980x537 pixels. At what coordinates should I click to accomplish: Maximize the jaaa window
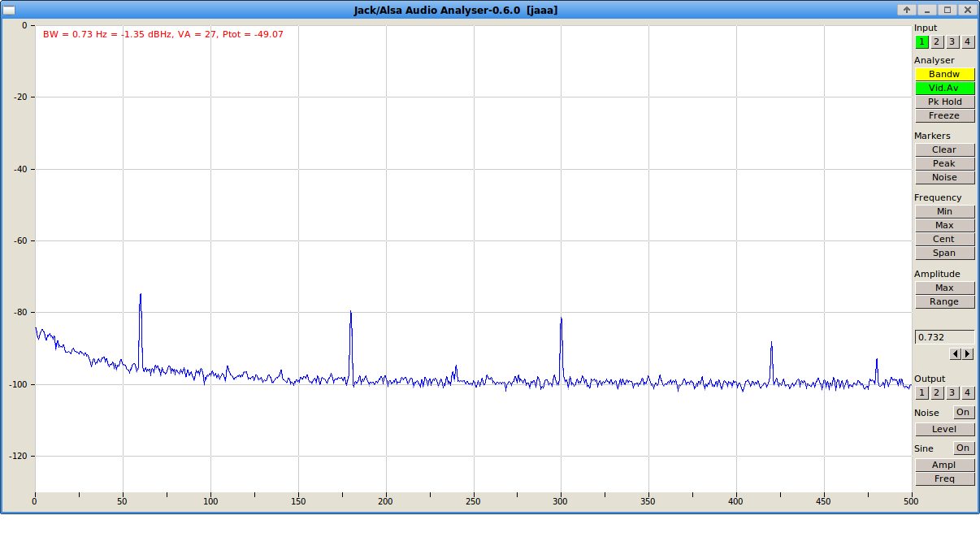click(x=947, y=10)
